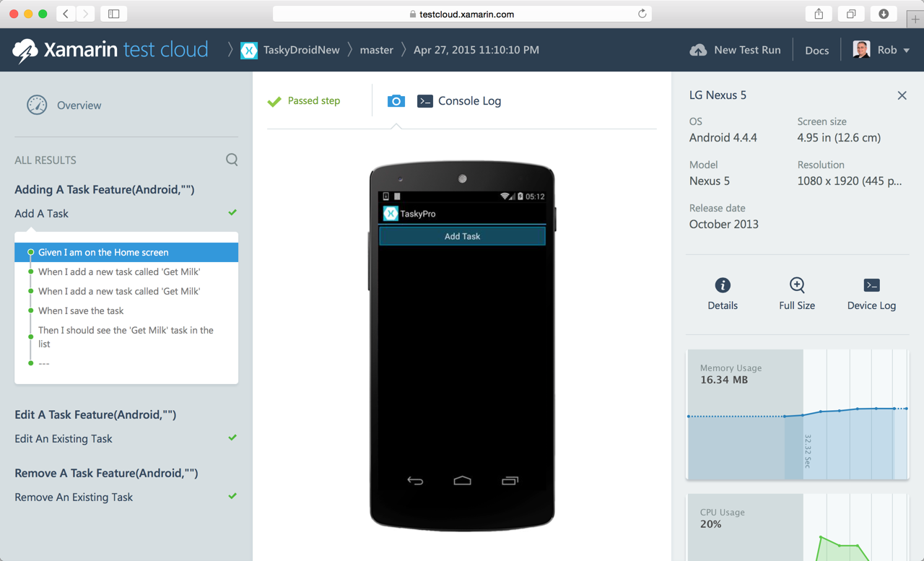924x561 pixels.
Task: Go forward in Safari
Action: pos(85,14)
